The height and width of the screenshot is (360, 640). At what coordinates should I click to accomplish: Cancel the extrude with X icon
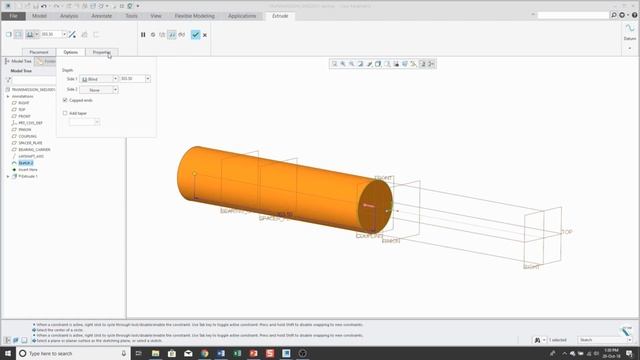click(205, 35)
